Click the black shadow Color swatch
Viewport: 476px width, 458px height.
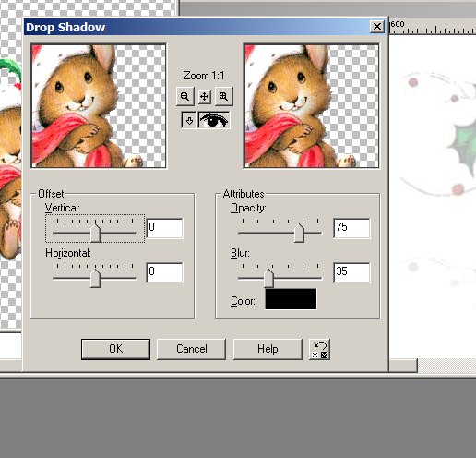tap(291, 299)
